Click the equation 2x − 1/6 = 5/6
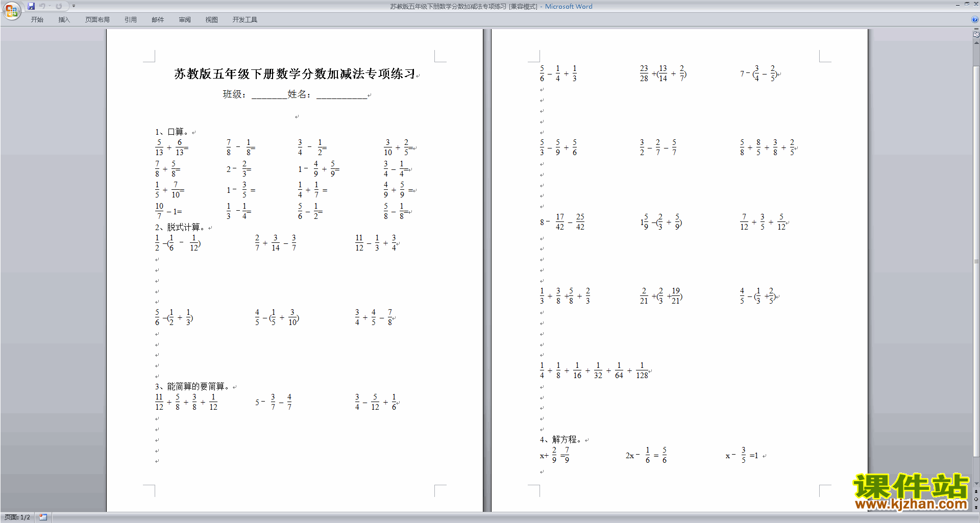 point(646,455)
